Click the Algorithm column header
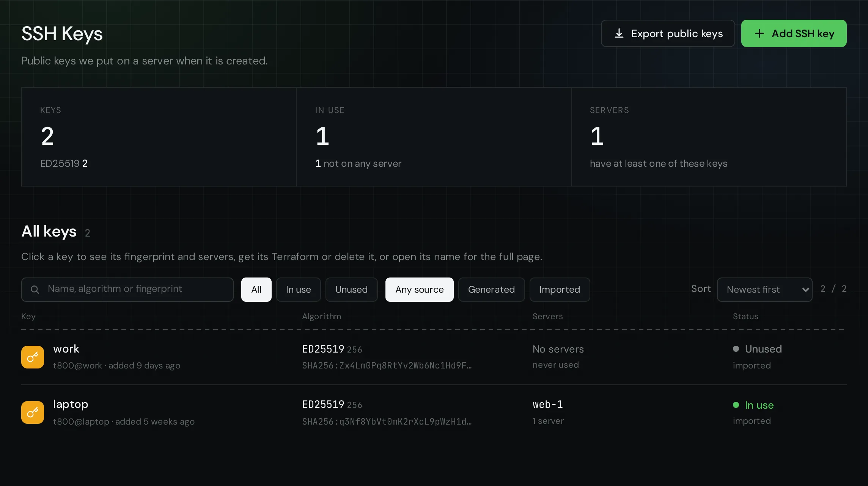Image resolution: width=868 pixels, height=486 pixels. pyautogui.click(x=322, y=317)
